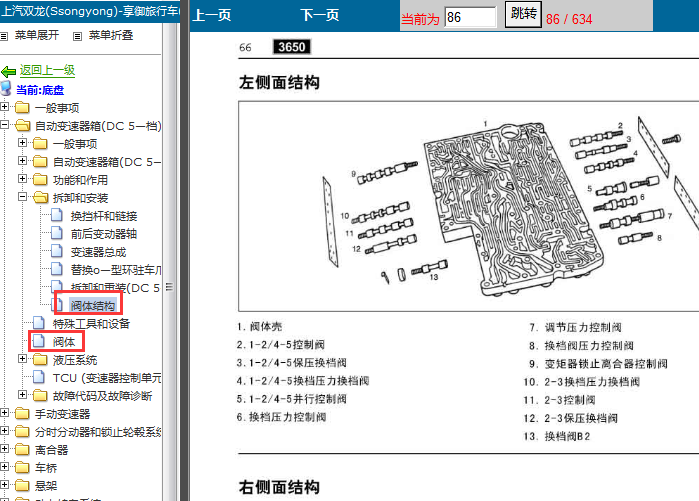The height and width of the screenshot is (501, 699).
Task: Click open folder icon beside 拆卸和安装
Action: (x=40, y=197)
